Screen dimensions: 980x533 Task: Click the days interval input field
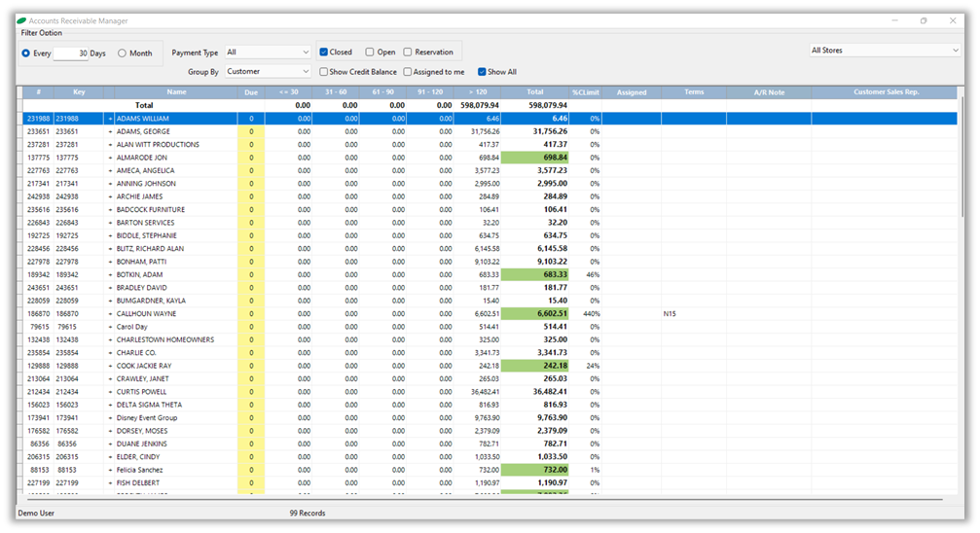70,53
